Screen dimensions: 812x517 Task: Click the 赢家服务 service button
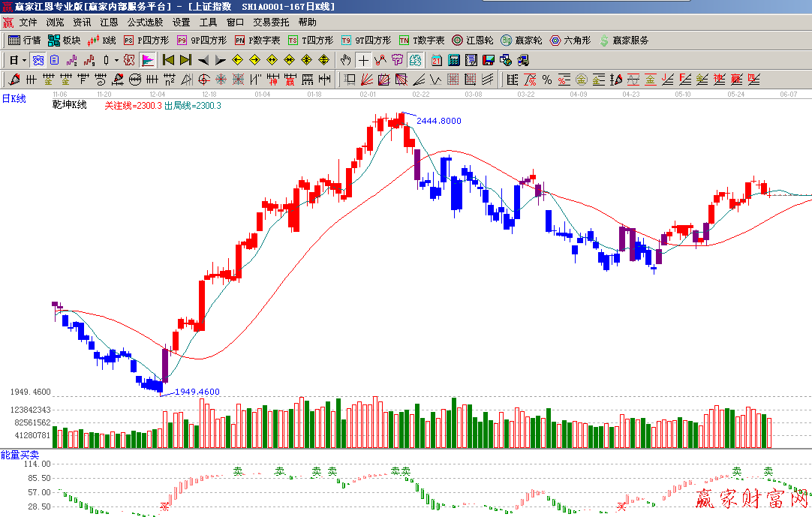624,41
